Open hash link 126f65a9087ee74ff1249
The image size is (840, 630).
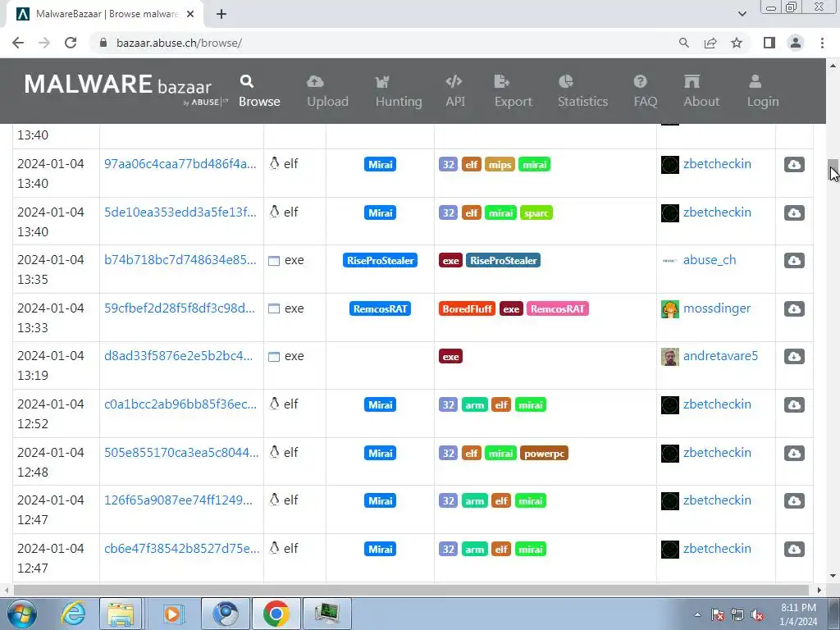click(178, 500)
